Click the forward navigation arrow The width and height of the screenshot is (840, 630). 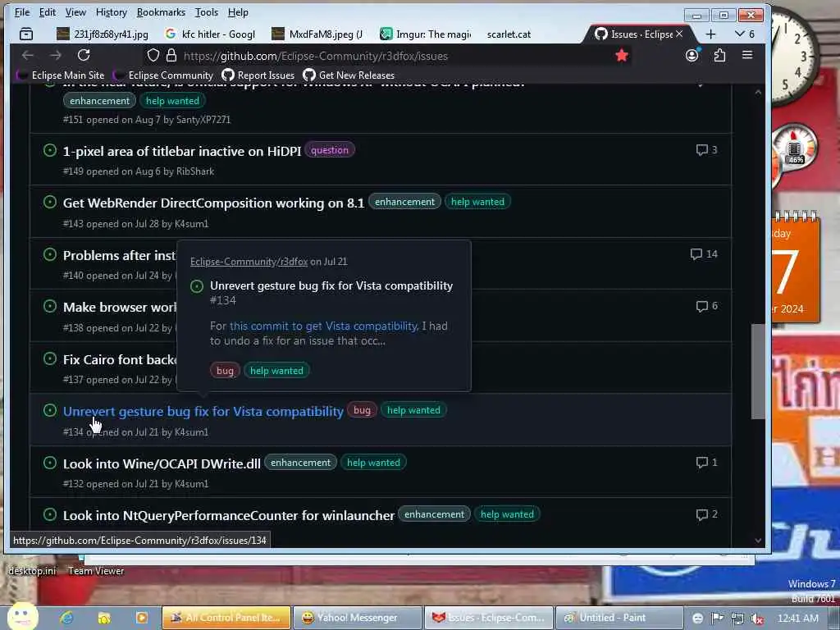[x=56, y=55]
